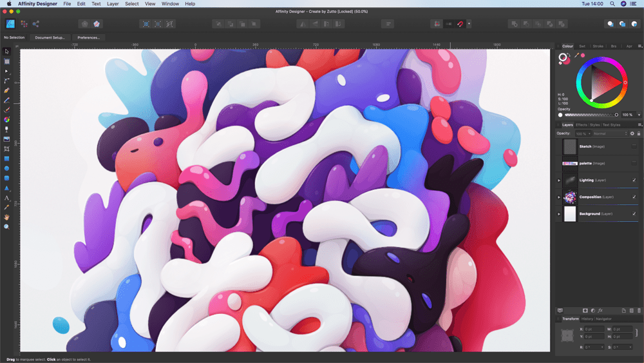Open Layers panel options menu
The width and height of the screenshot is (644, 363).
click(x=640, y=125)
